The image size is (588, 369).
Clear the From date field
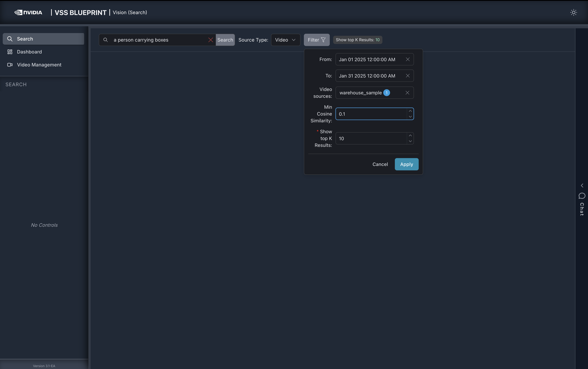tap(407, 59)
